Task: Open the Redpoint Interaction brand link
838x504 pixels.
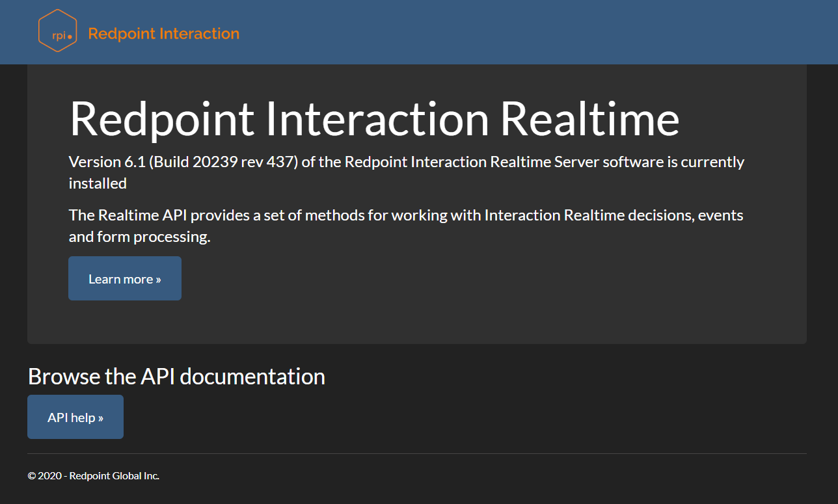Action: click(163, 33)
